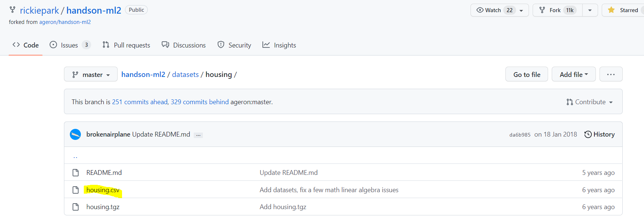Open the Discussions tab
This screenshot has height=222, width=644.
pos(184,45)
